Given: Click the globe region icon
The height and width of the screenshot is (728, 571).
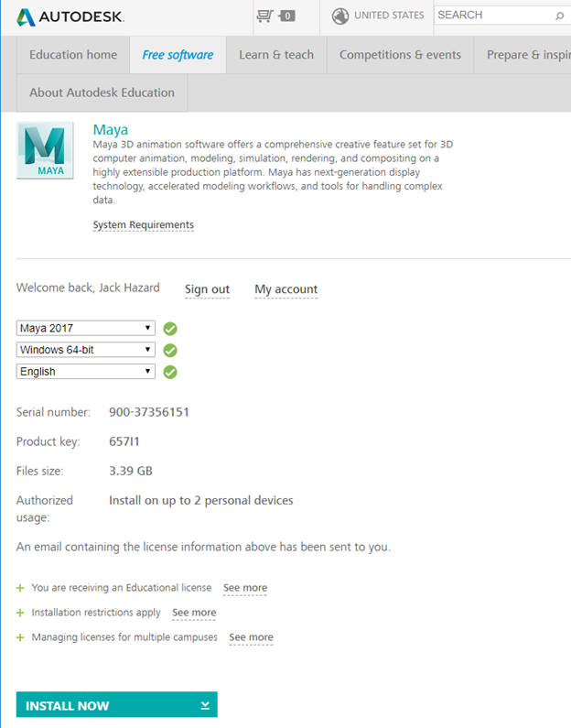Looking at the screenshot, I should (340, 16).
